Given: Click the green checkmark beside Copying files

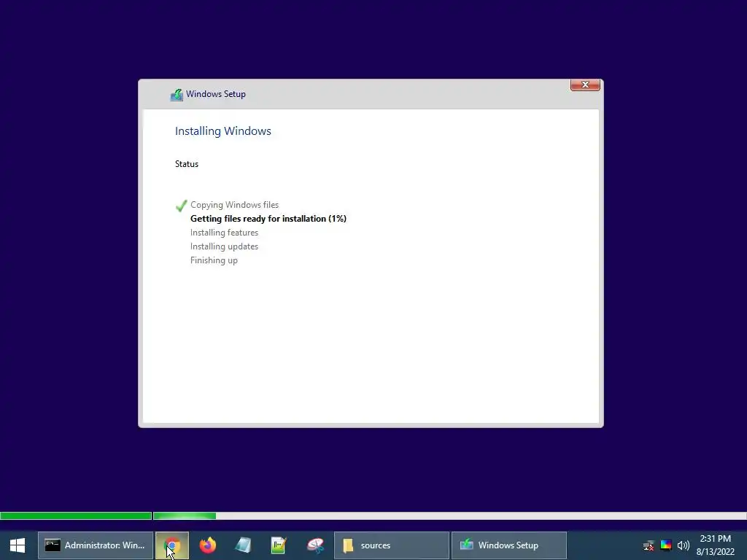Looking at the screenshot, I should coord(181,205).
